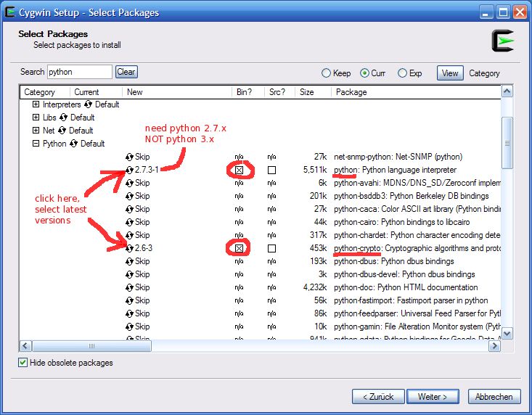Click the View button
This screenshot has height=415, width=532.
point(450,73)
